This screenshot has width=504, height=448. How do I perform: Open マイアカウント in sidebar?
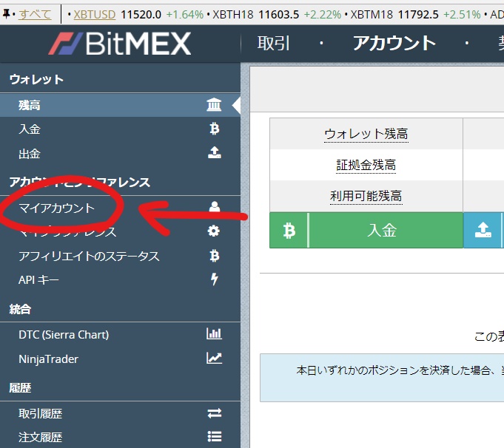[x=120, y=208]
